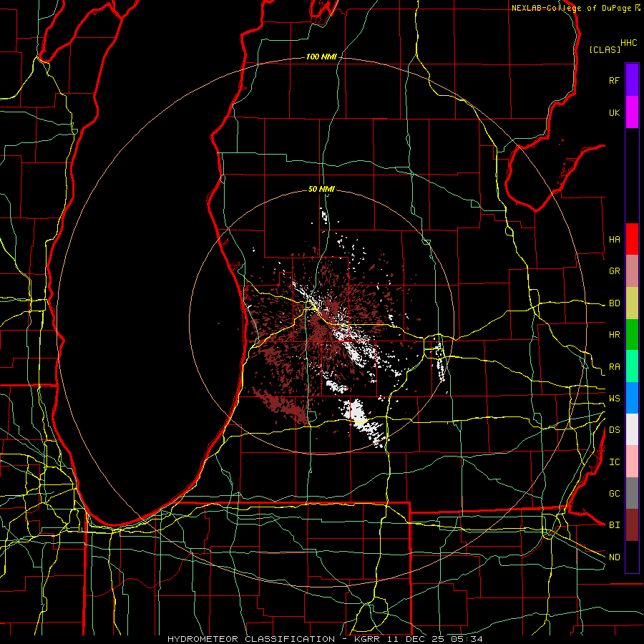Click the ND black legend swatch

[x=632, y=557]
